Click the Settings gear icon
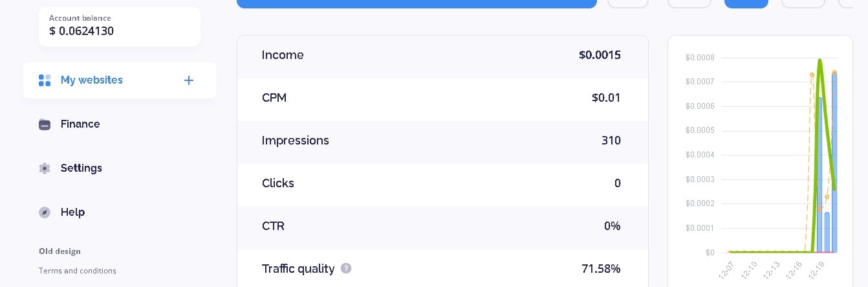 (x=45, y=168)
